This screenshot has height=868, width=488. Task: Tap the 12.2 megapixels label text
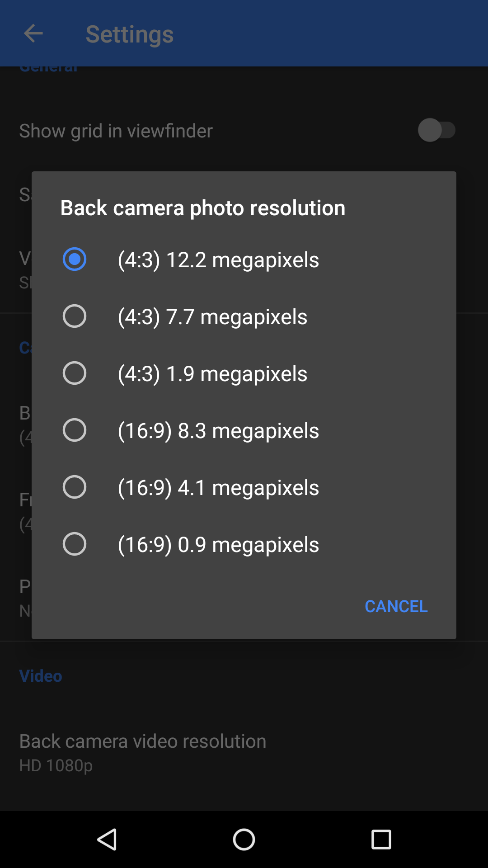[x=219, y=260]
